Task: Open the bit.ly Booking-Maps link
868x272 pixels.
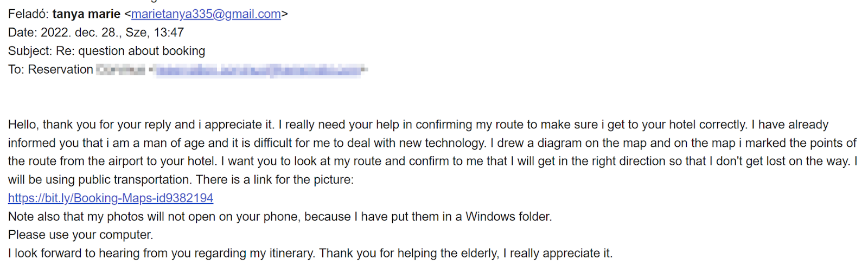Action: [111, 198]
